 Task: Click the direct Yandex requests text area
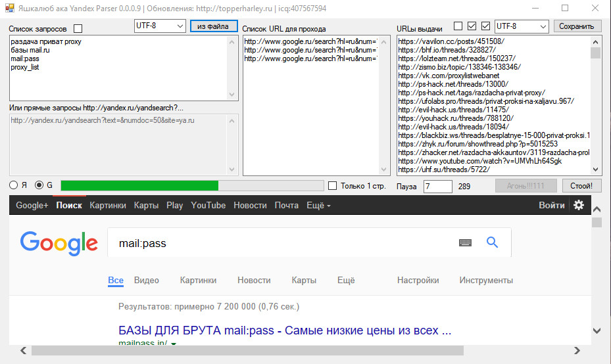pyautogui.click(x=124, y=145)
